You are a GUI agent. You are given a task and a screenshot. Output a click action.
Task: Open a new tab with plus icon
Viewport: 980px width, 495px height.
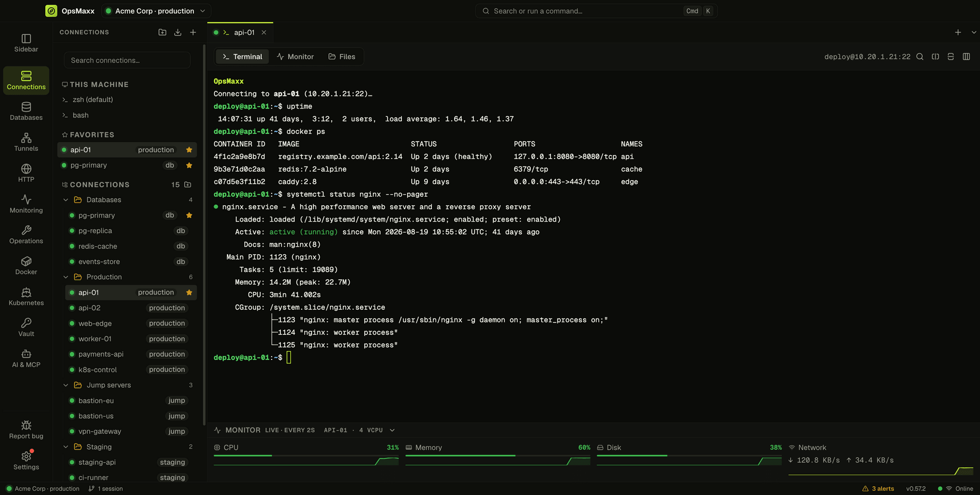coord(958,32)
